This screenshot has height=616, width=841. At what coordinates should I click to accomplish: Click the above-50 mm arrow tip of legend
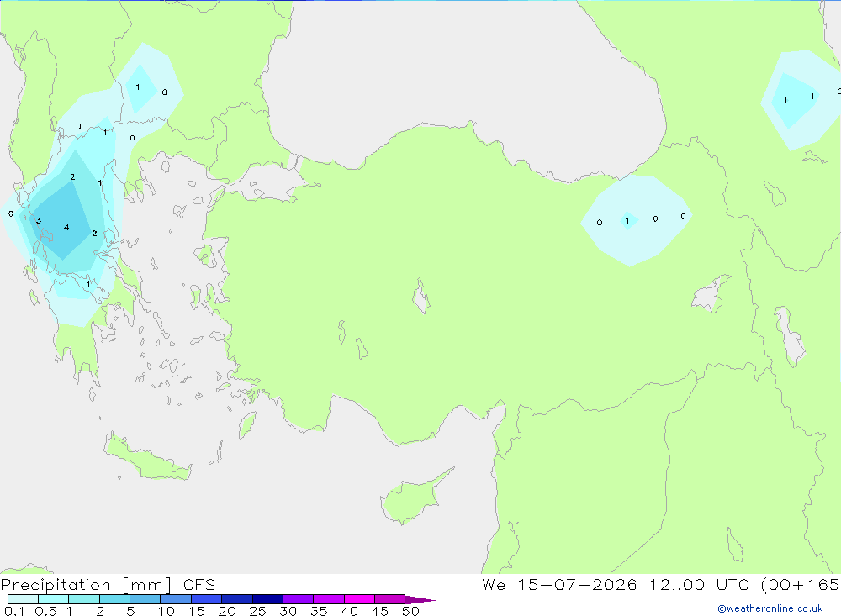click(x=420, y=599)
